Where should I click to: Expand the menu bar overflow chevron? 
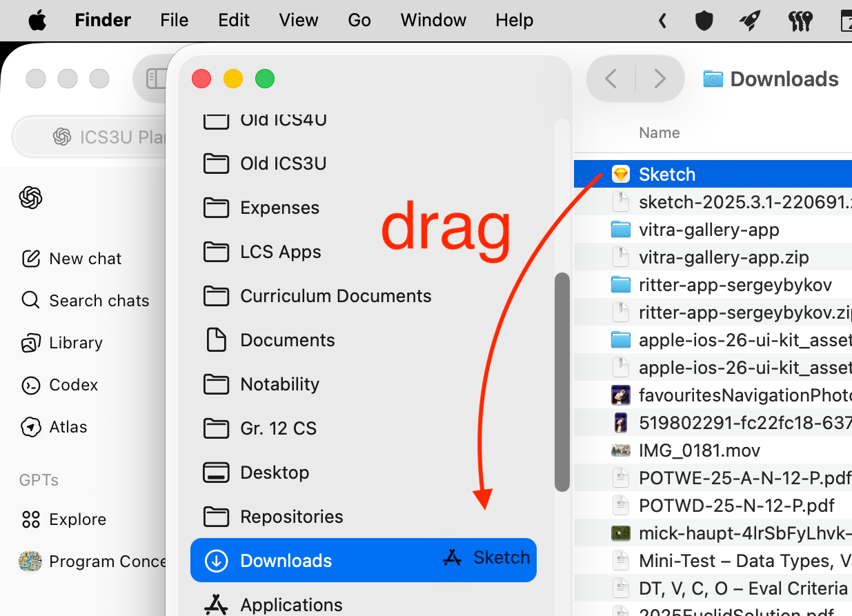[662, 21]
